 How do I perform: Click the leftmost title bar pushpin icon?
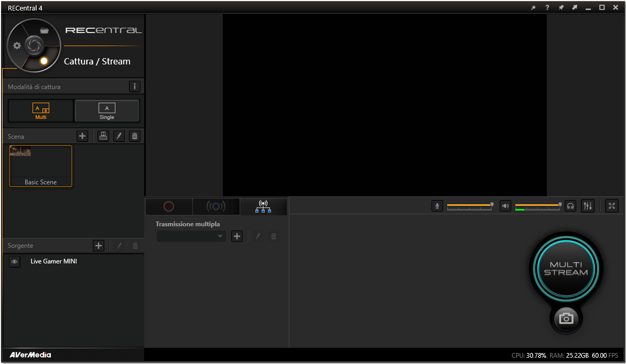tap(533, 7)
